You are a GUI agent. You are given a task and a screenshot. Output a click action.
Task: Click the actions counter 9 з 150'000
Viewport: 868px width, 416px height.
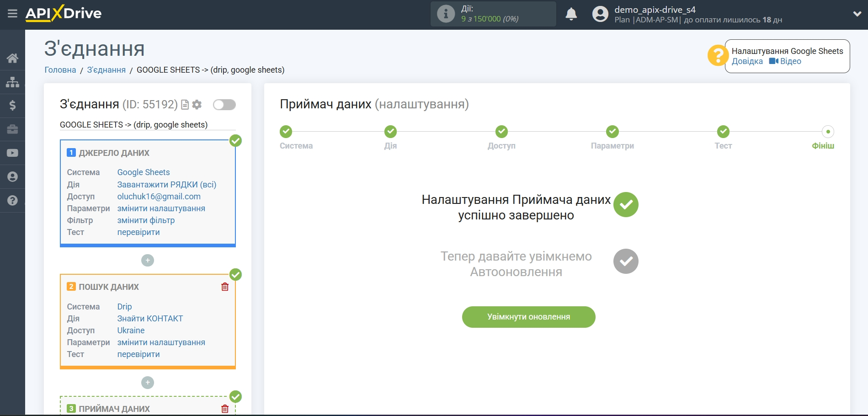(x=490, y=19)
